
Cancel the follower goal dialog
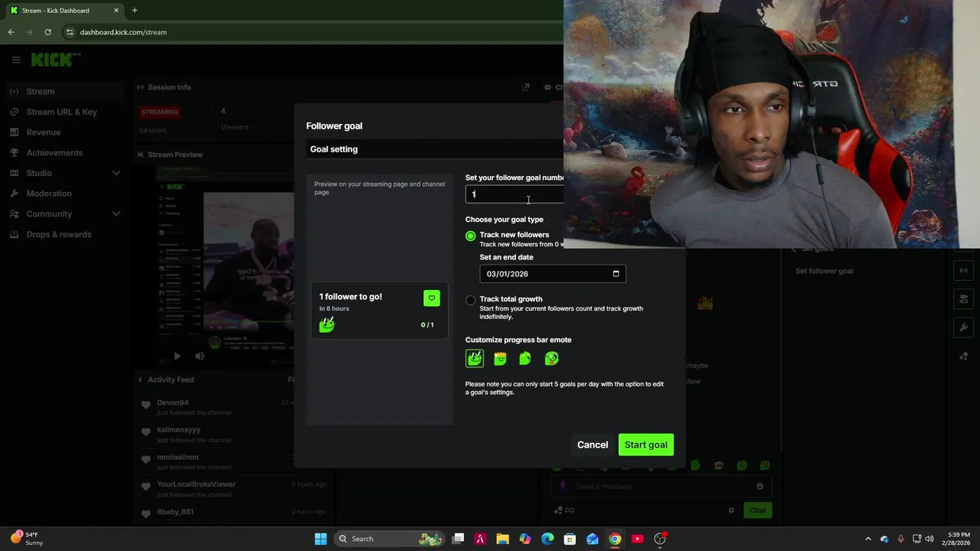tap(593, 445)
